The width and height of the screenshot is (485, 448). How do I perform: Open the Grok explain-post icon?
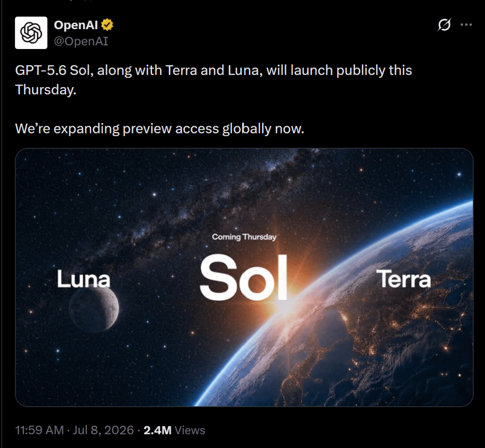click(444, 25)
